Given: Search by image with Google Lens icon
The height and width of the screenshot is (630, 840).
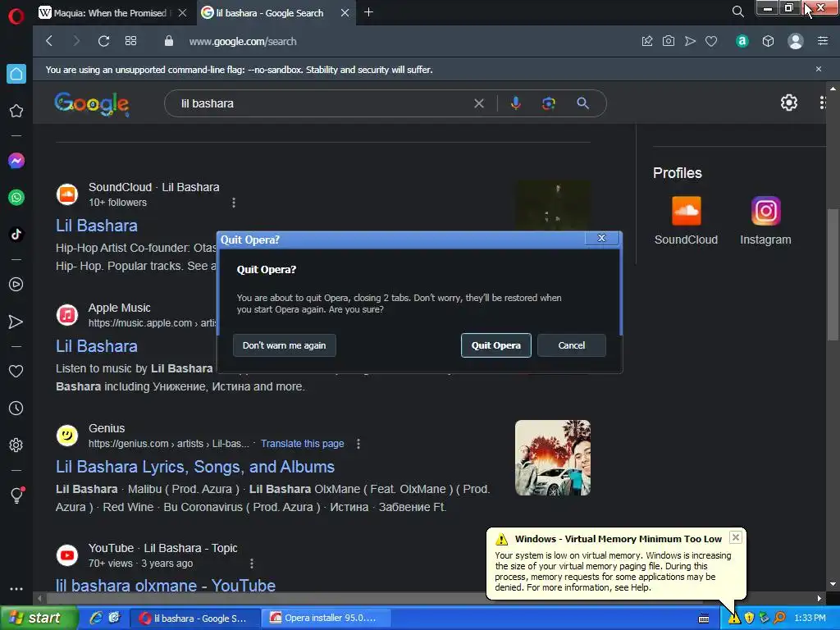Looking at the screenshot, I should (x=549, y=103).
